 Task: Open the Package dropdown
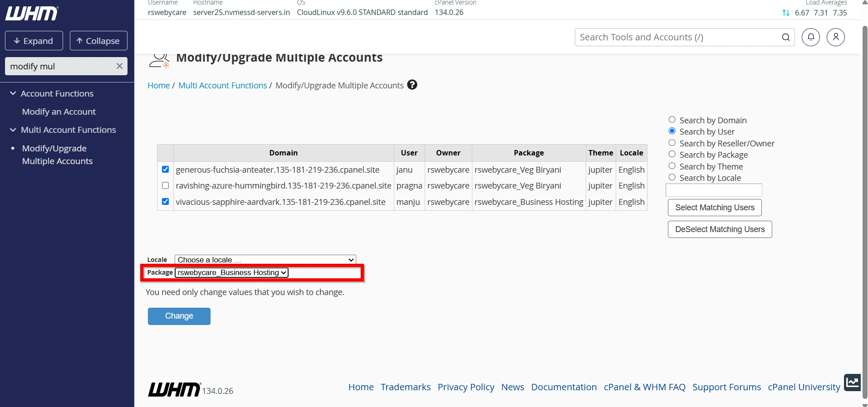[x=231, y=272]
